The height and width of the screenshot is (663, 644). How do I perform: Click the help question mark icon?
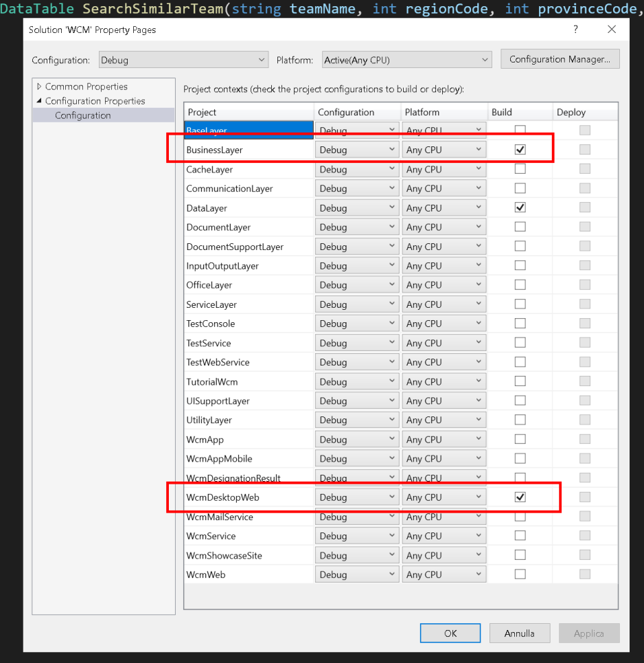tap(575, 29)
